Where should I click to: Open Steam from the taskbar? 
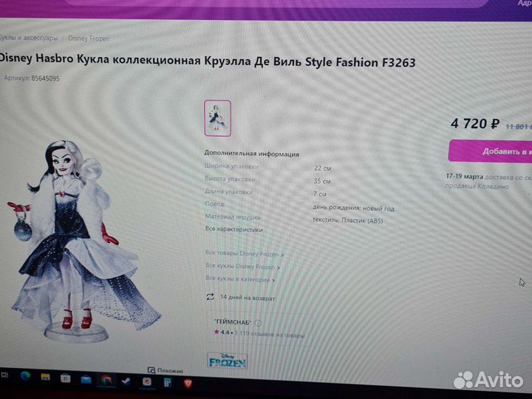tap(126, 381)
